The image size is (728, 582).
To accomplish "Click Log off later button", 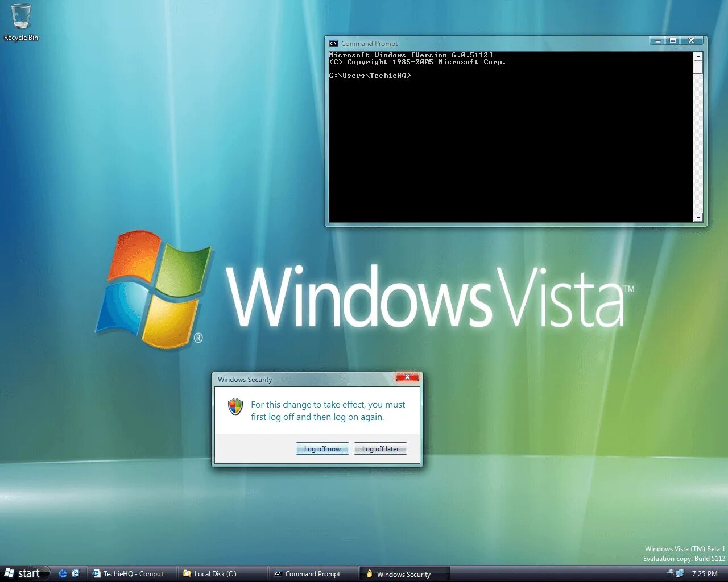I will coord(380,448).
